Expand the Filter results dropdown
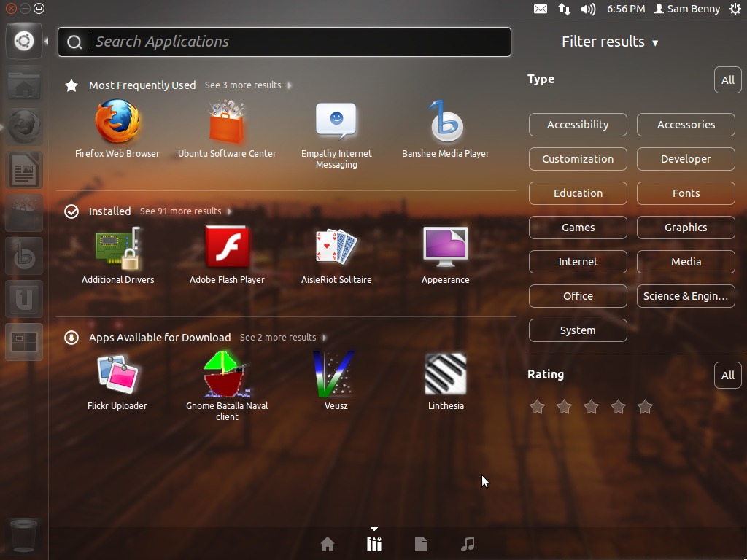The width and height of the screenshot is (747, 560). [x=610, y=42]
